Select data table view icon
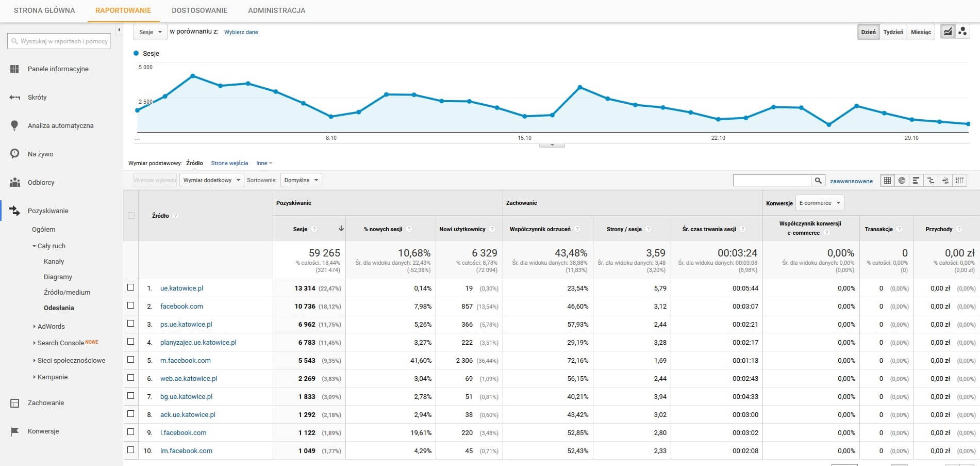This screenshot has height=466, width=980. point(887,181)
